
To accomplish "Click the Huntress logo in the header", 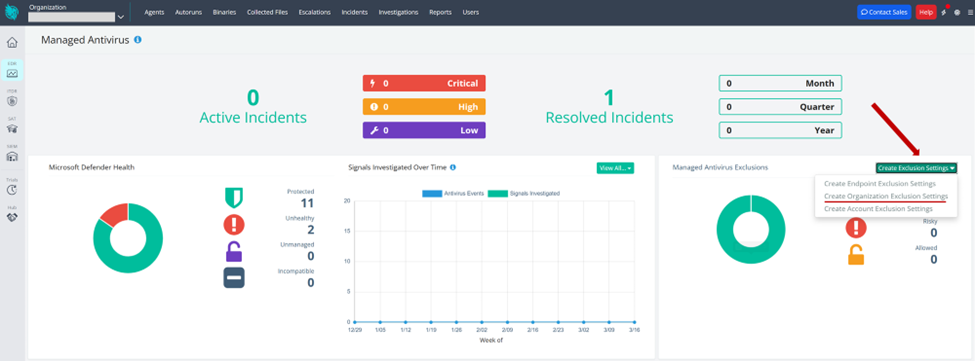I will [x=12, y=12].
